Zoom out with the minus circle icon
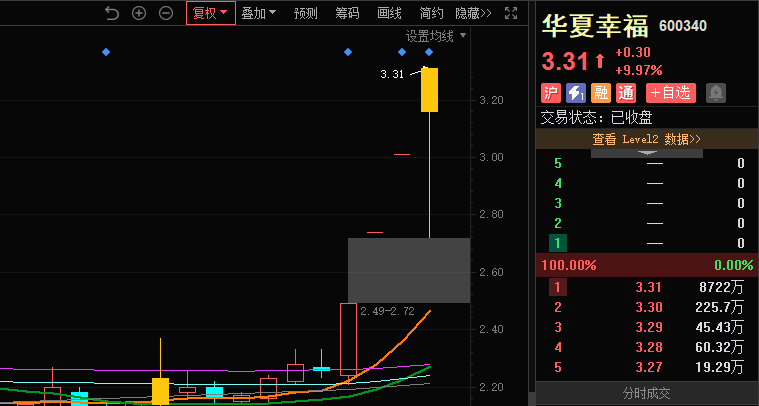This screenshot has height=406, width=759. [166, 13]
